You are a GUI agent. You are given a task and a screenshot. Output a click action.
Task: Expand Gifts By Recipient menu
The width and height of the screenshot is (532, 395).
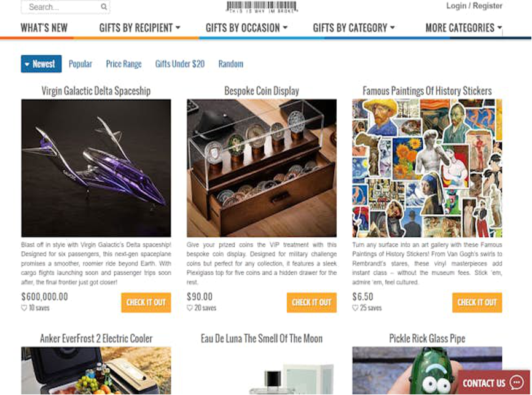pyautogui.click(x=139, y=28)
